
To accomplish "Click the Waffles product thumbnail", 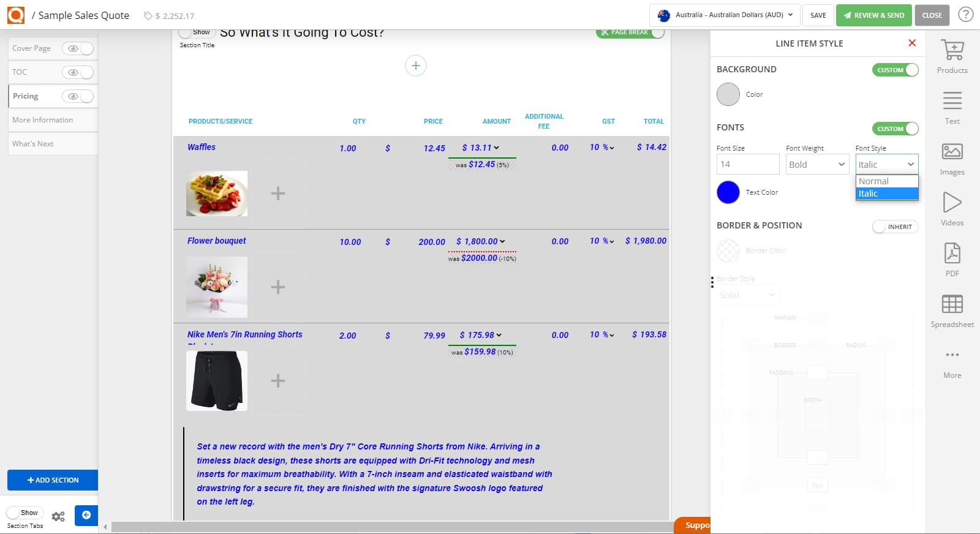I will tap(217, 194).
